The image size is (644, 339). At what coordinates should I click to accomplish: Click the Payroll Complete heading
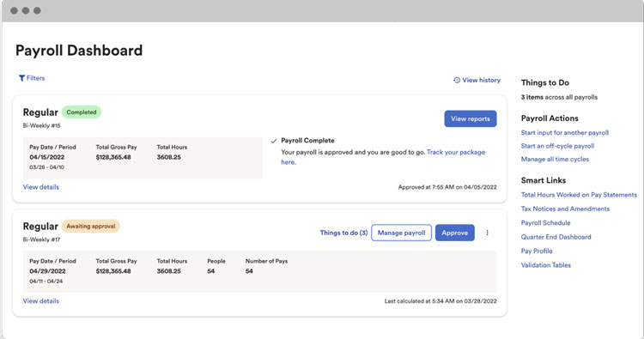307,141
